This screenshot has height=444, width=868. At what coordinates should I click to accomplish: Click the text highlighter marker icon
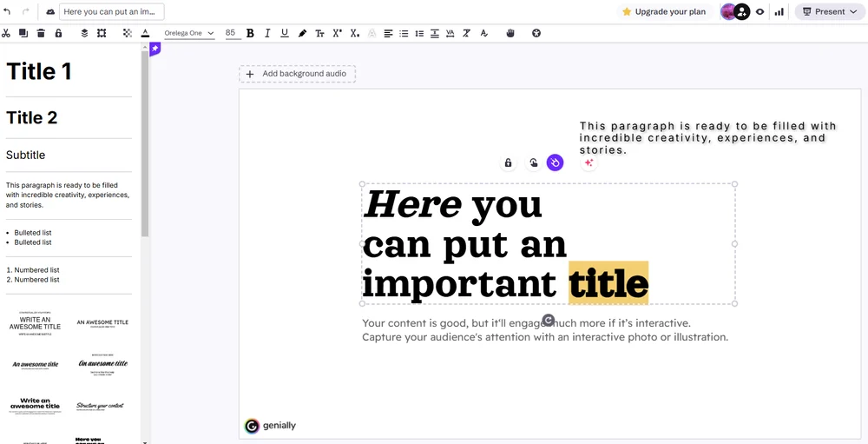[x=302, y=33]
